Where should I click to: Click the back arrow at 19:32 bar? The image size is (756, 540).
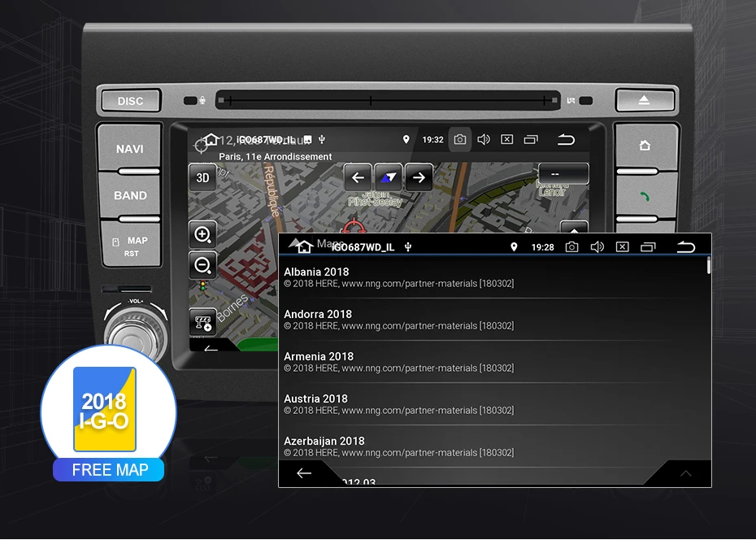coord(566,140)
